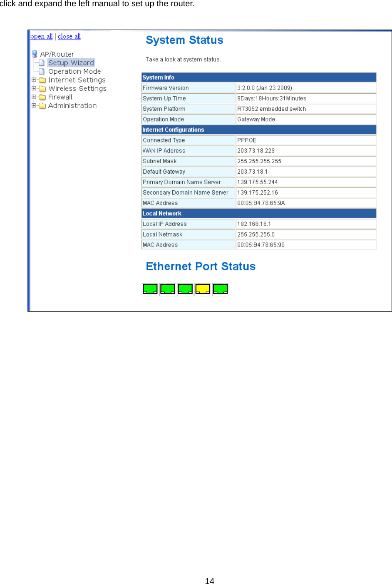Click the System Up Time label

tap(164, 98)
